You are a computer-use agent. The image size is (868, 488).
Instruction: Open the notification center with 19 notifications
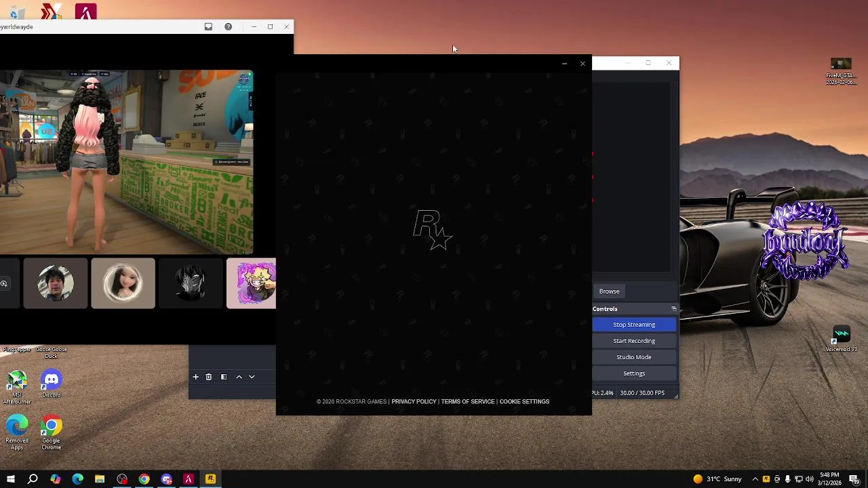854,479
